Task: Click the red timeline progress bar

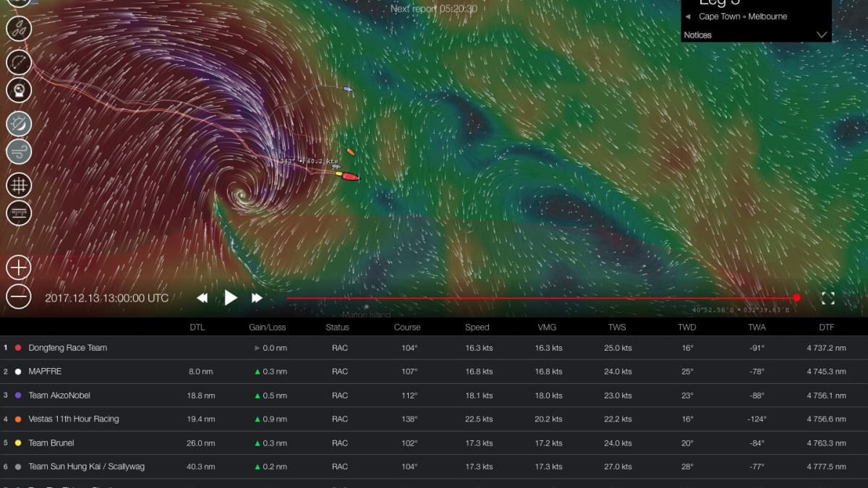Action: coord(541,298)
